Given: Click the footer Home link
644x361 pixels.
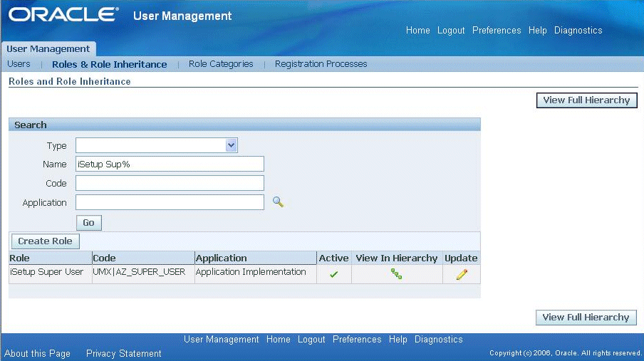Looking at the screenshot, I should click(x=278, y=340).
